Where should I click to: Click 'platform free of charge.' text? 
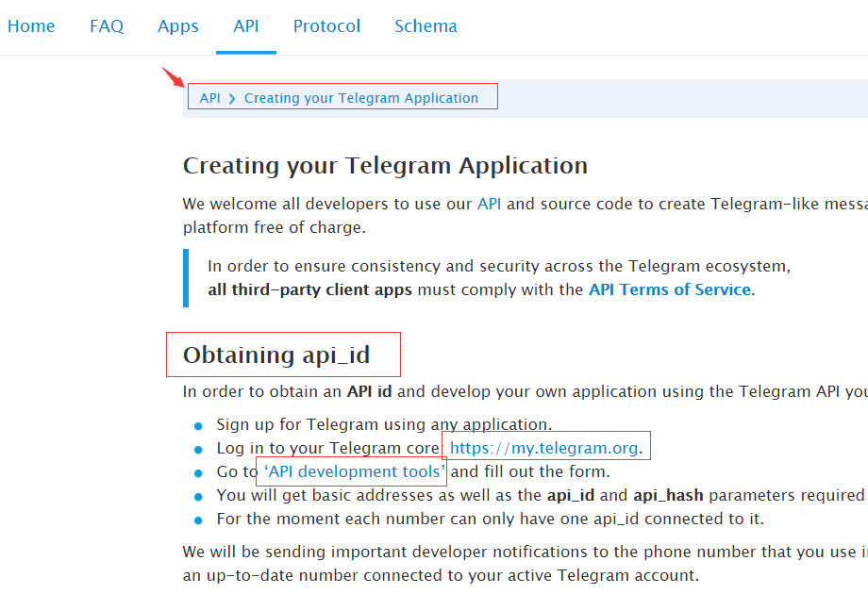274,228
